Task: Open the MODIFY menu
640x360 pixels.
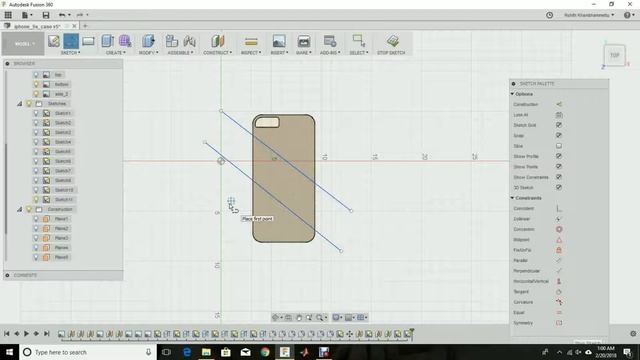Action: pyautogui.click(x=148, y=53)
